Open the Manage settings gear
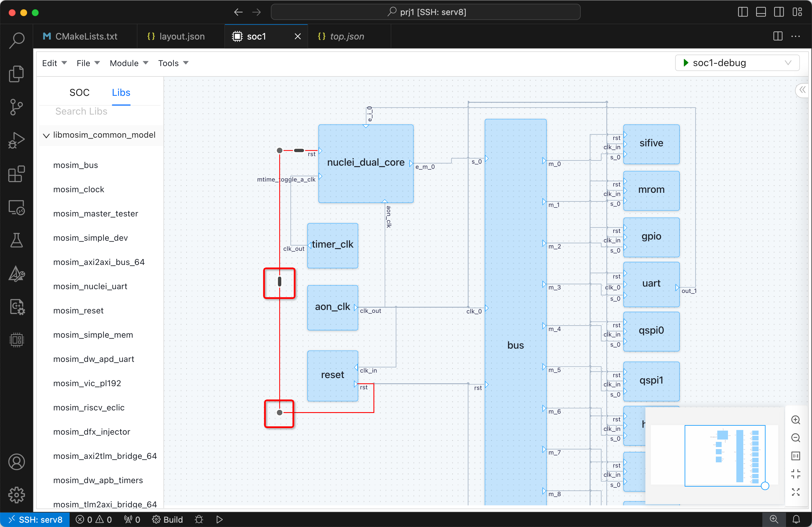812x527 pixels. pos(16,495)
